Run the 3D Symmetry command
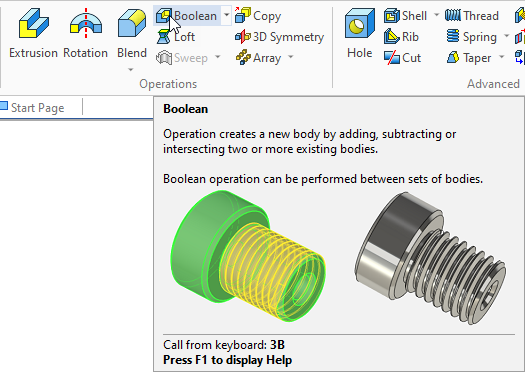Screen dimensions: 525x372 [279, 37]
